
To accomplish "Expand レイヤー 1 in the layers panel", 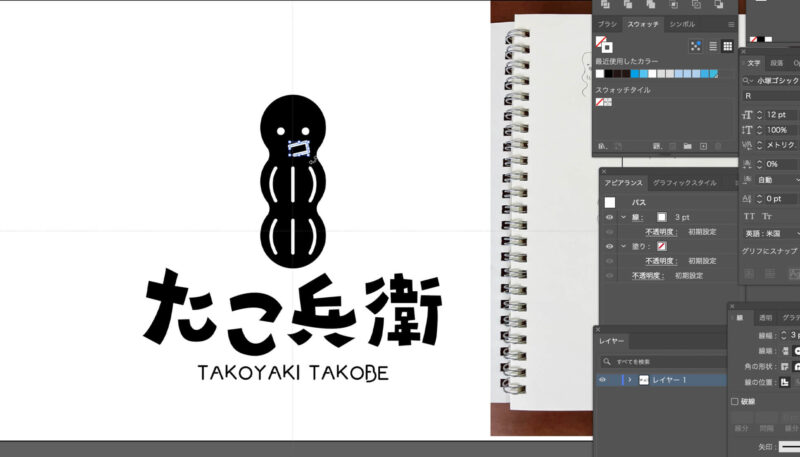I will [629, 380].
